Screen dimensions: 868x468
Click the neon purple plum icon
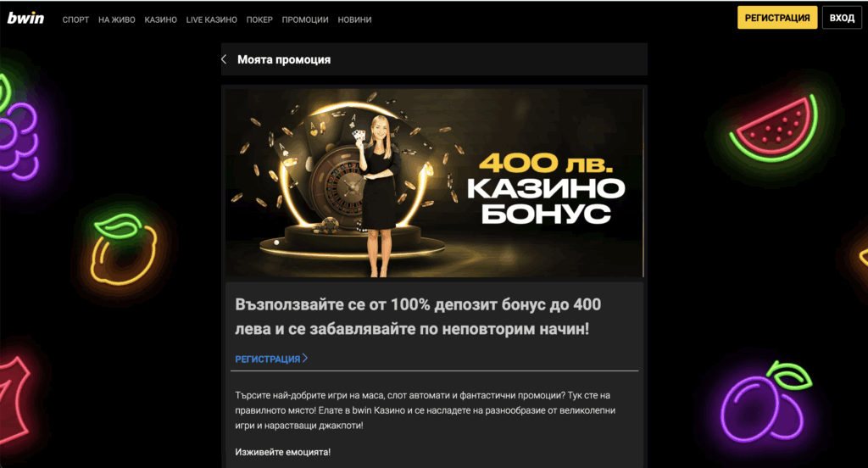pos(766,402)
